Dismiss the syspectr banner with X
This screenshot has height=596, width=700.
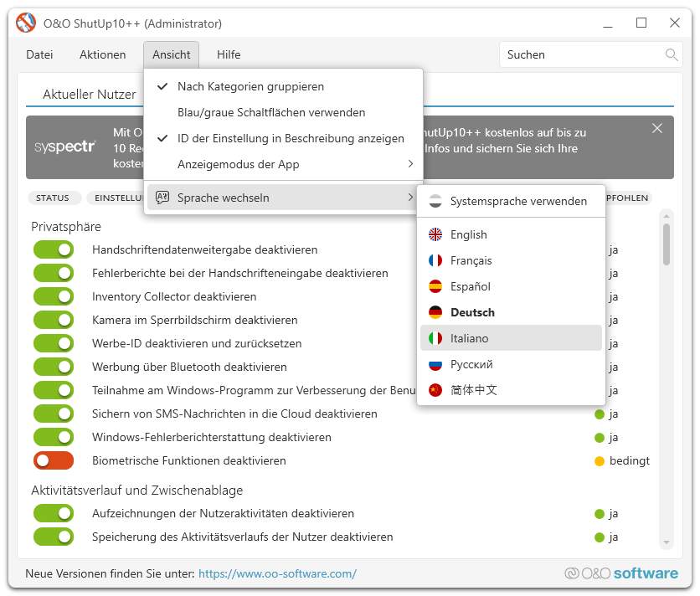[657, 128]
